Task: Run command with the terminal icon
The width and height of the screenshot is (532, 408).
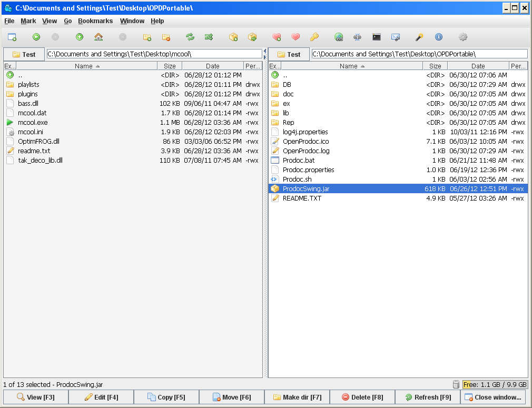Action: click(x=377, y=37)
